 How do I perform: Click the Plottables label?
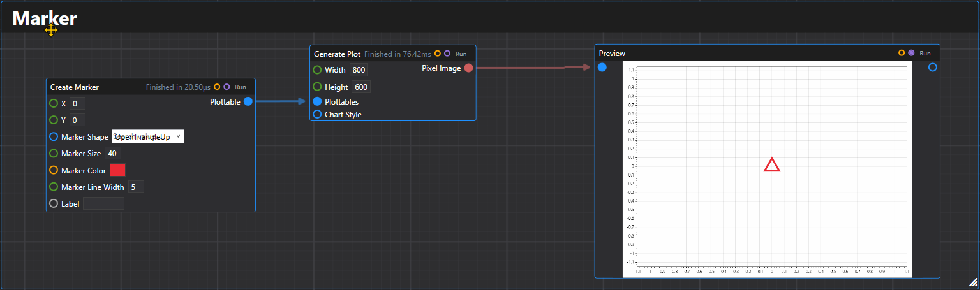tap(342, 101)
